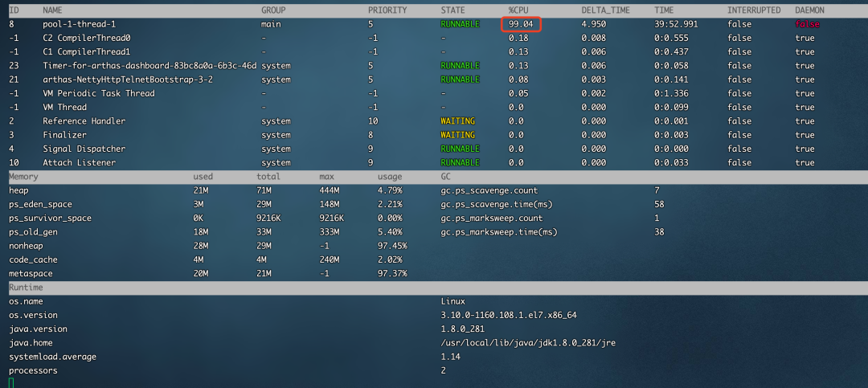Click the red false daemon value
The height and width of the screenshot is (388, 868).
[x=807, y=24]
